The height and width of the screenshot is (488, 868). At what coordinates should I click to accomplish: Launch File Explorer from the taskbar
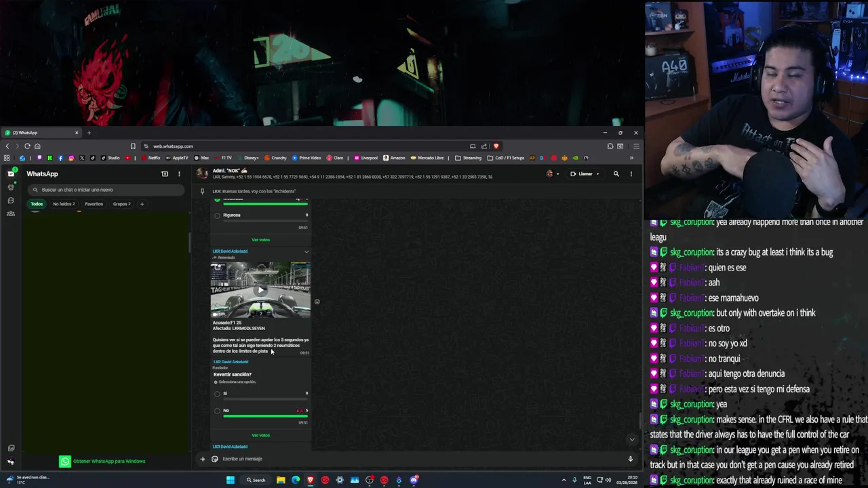(281, 481)
